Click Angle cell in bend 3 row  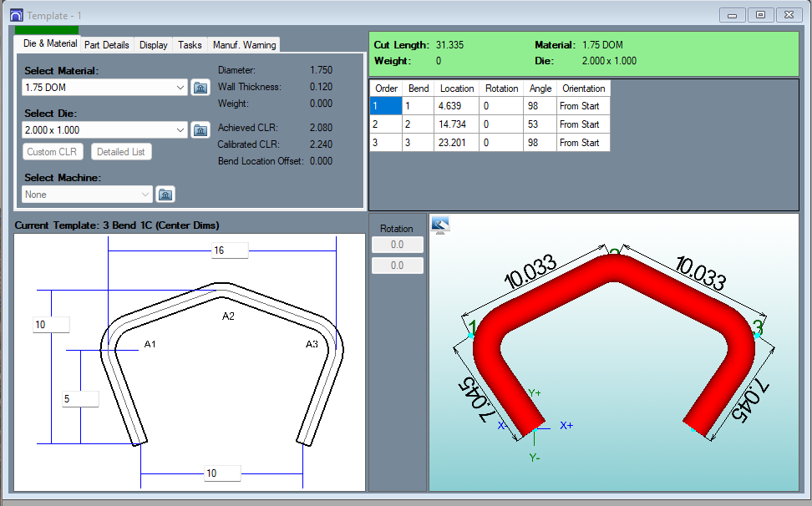click(540, 142)
